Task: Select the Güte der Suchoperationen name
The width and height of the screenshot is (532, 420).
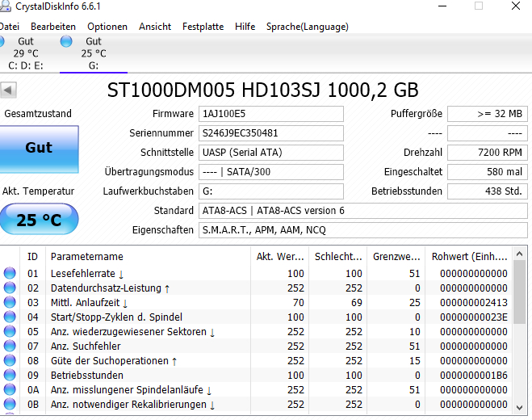Action: click(x=114, y=361)
